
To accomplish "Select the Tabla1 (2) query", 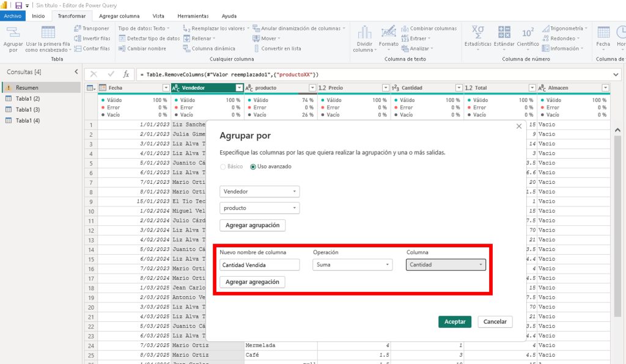I will pos(28,99).
